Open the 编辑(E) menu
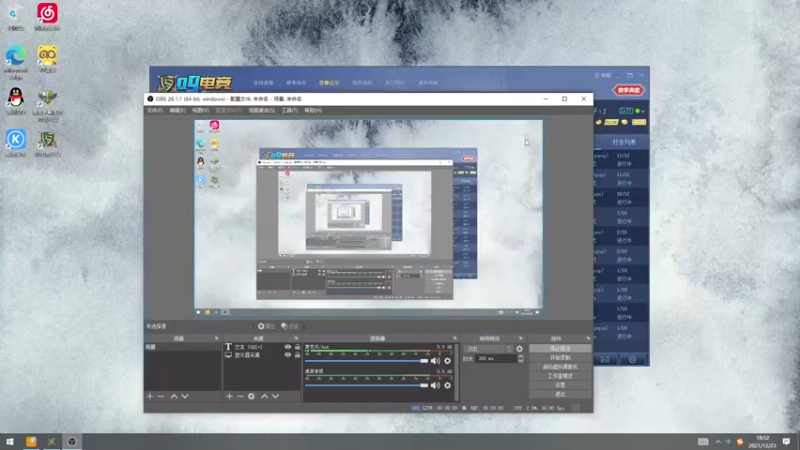 point(178,110)
